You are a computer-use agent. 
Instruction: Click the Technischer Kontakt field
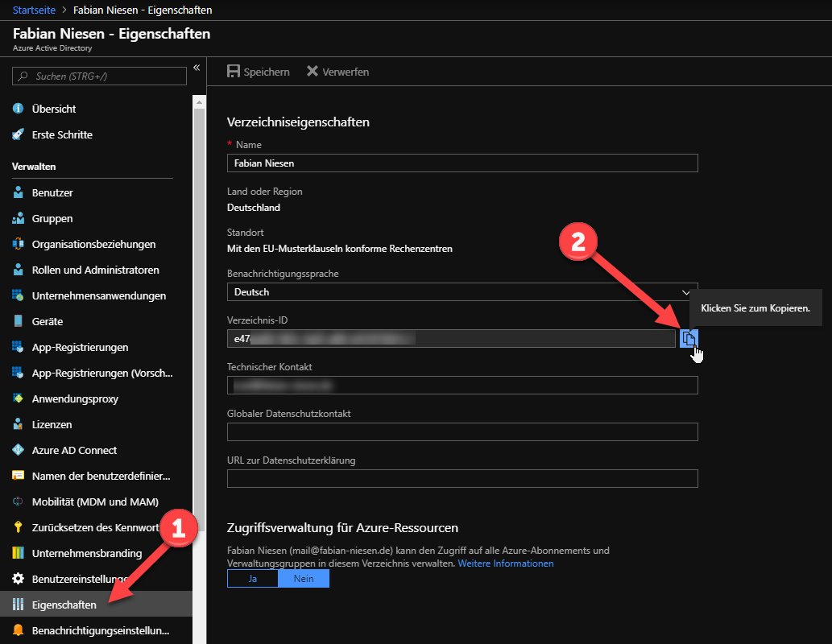click(462, 385)
